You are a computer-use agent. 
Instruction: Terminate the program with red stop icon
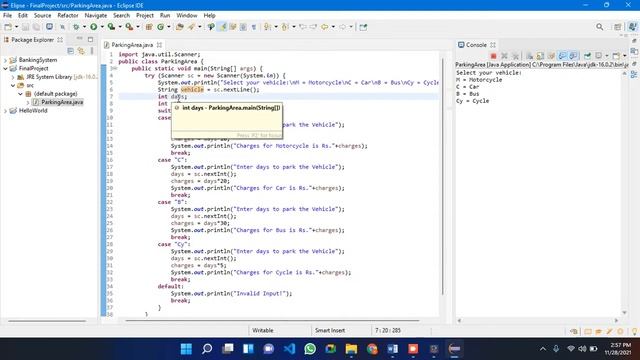[493, 56]
